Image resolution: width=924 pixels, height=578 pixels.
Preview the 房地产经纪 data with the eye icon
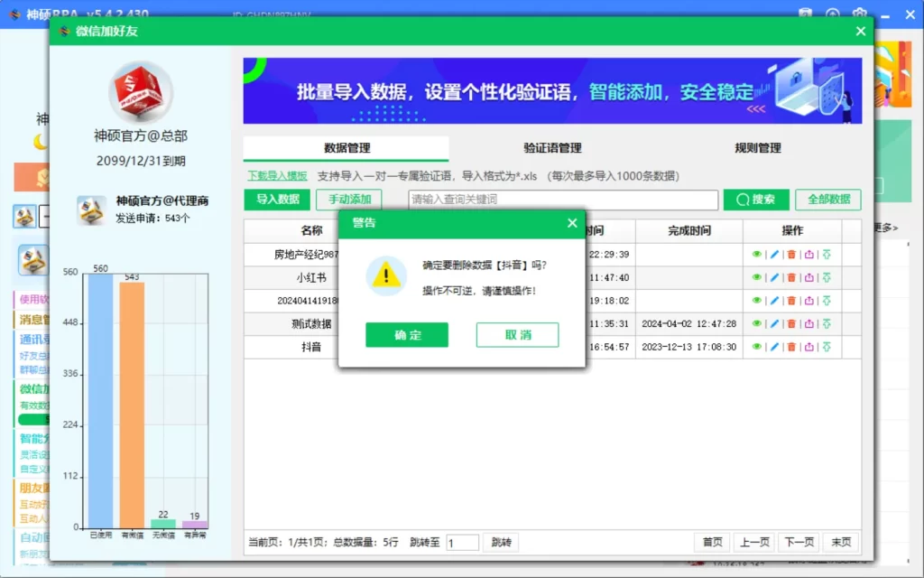point(757,256)
